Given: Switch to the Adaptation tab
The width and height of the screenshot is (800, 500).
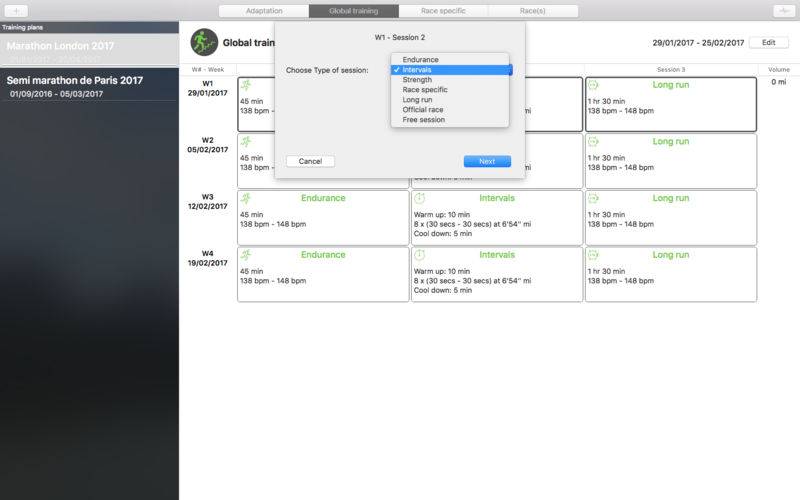Looking at the screenshot, I should [264, 11].
